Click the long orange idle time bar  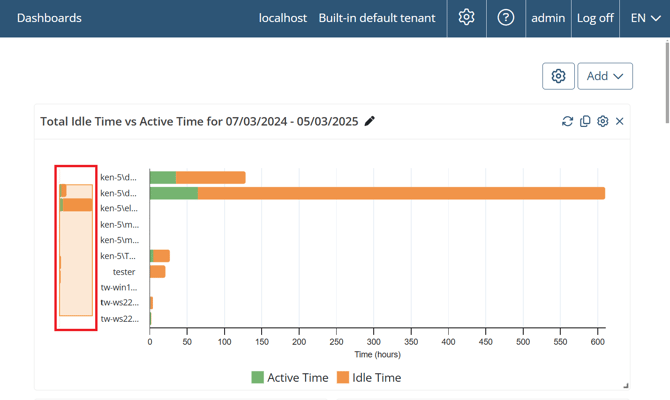(x=400, y=193)
